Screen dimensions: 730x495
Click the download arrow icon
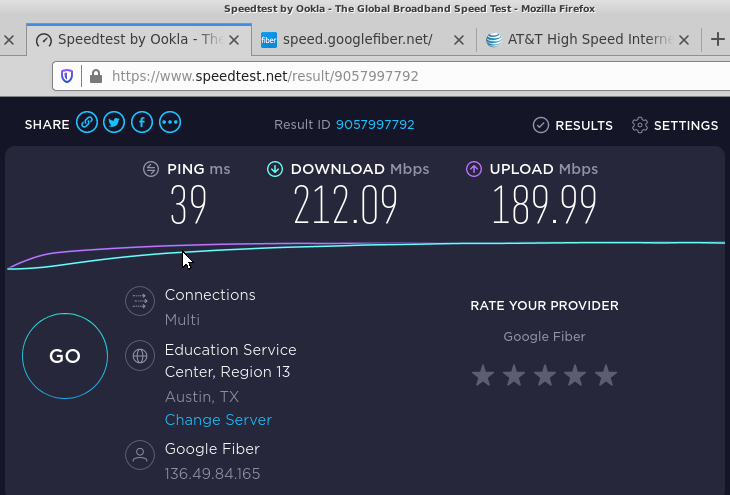tap(275, 169)
